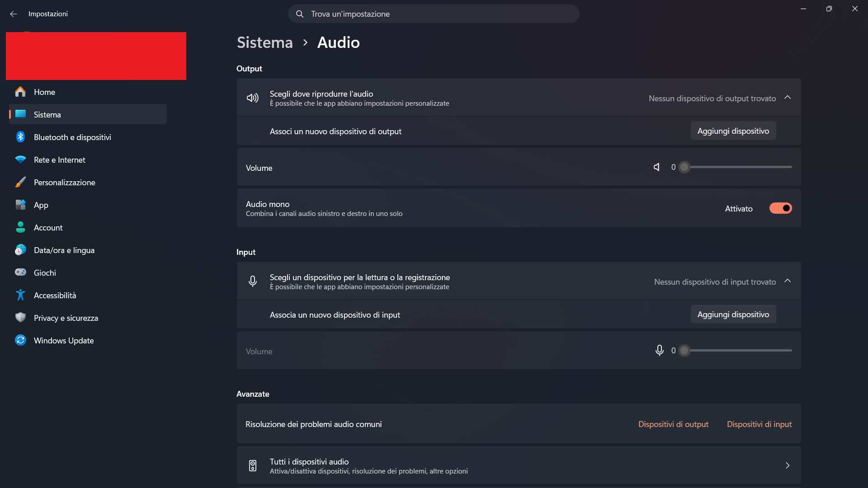The width and height of the screenshot is (868, 488).
Task: Click the Sistema monitor icon in sidebar
Action: point(20,114)
